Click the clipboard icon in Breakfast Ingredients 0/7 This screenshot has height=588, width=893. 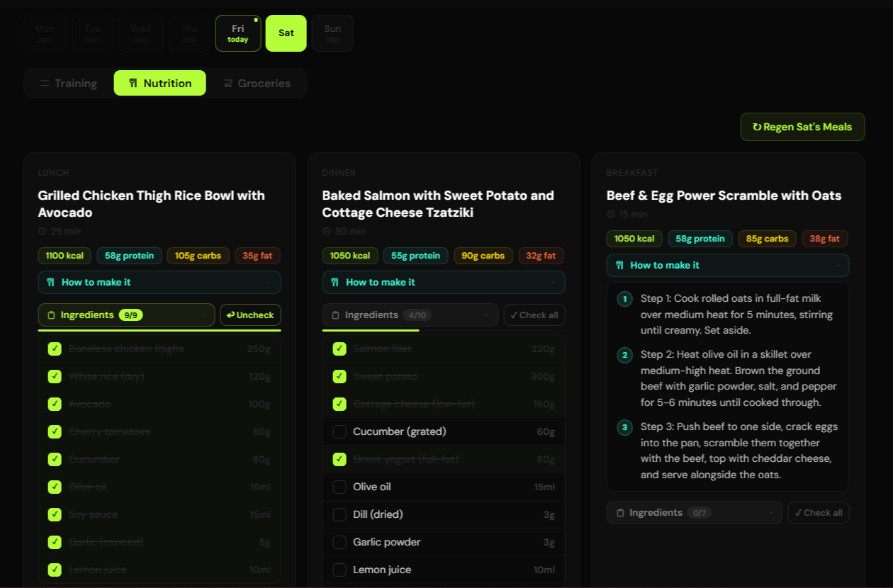click(x=620, y=513)
